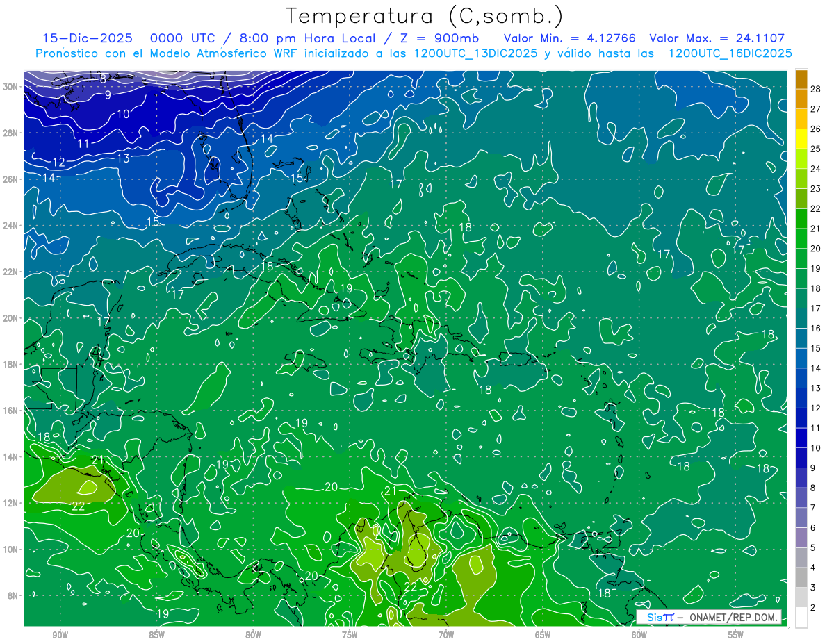Click the color bar value "28"
Image resolution: width=834 pixels, height=644 pixels.
(815, 89)
